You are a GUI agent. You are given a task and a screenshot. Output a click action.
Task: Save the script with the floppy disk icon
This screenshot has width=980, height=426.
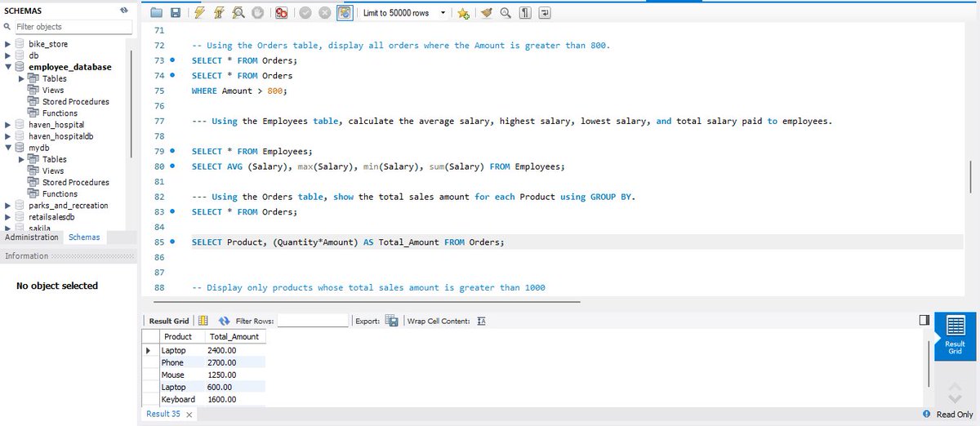[175, 13]
